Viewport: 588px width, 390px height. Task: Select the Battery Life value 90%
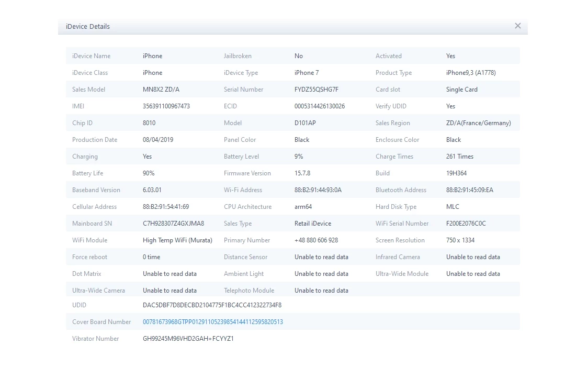(149, 173)
